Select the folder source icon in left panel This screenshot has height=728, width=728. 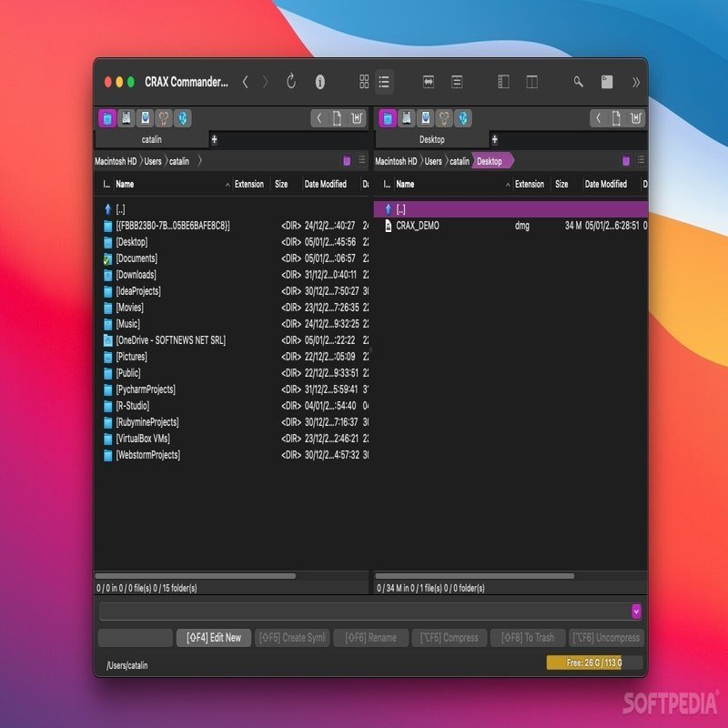click(x=107, y=118)
